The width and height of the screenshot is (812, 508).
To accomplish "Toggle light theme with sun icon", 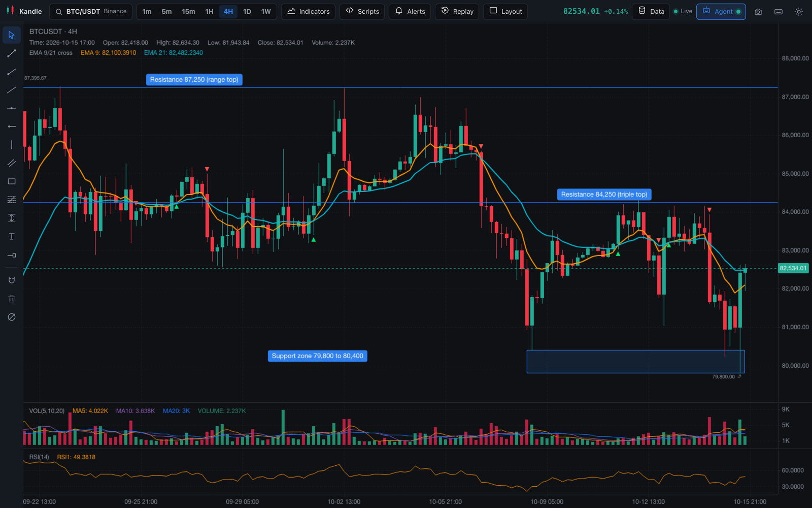I will click(x=799, y=12).
